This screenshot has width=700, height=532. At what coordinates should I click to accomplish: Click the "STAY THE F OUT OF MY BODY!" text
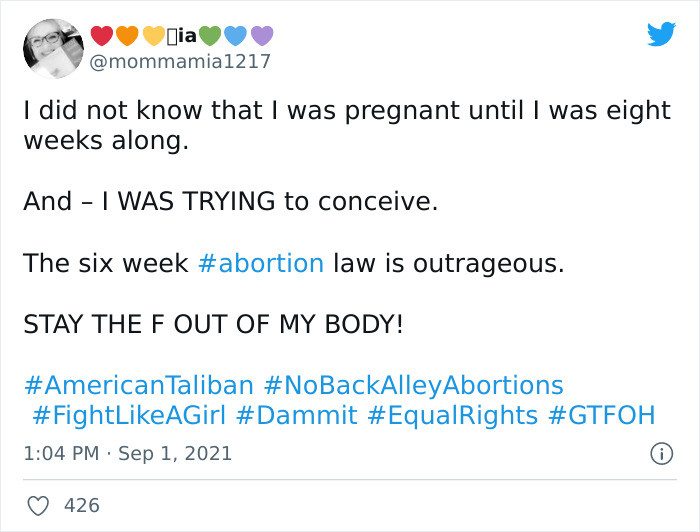tap(212, 325)
